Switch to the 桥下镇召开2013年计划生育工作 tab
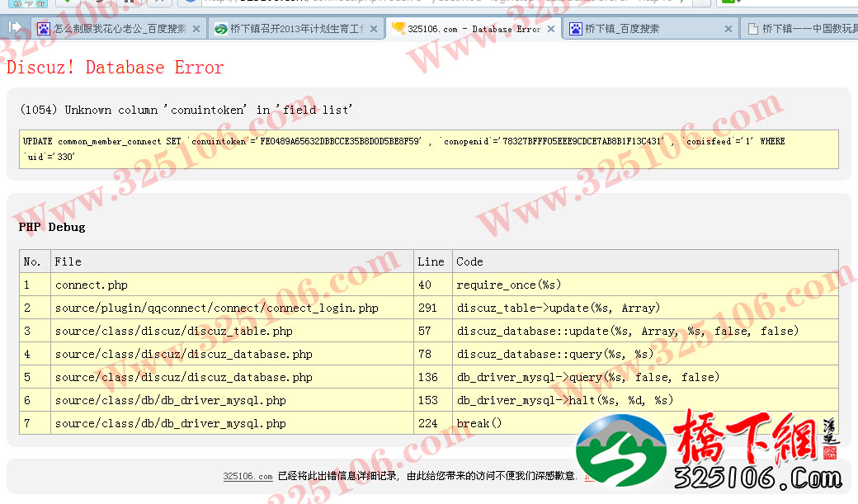This screenshot has width=858, height=504. point(296,28)
